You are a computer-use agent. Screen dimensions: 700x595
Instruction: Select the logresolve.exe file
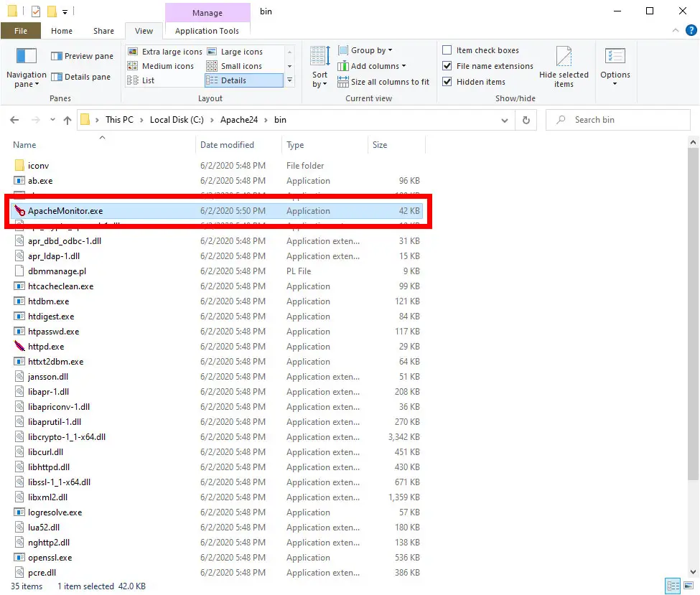pos(55,512)
